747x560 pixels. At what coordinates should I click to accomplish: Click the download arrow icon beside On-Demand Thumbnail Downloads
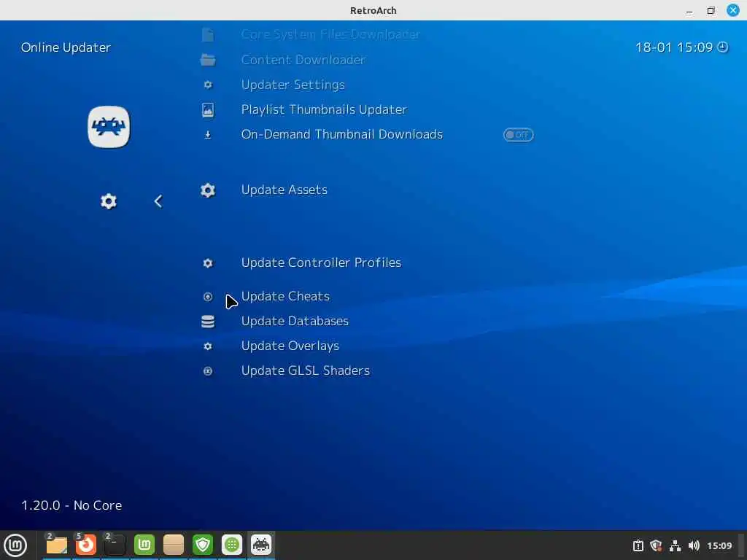point(208,135)
